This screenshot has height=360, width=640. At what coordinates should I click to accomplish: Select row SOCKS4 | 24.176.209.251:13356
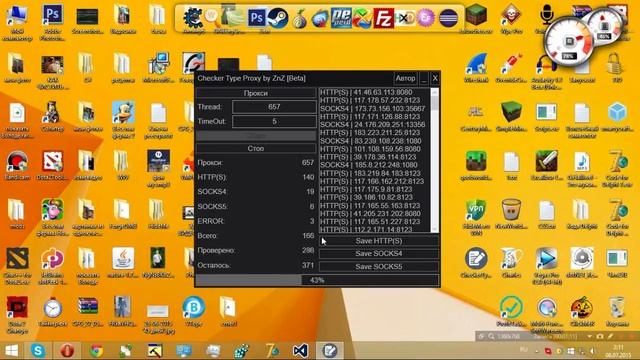[373, 124]
